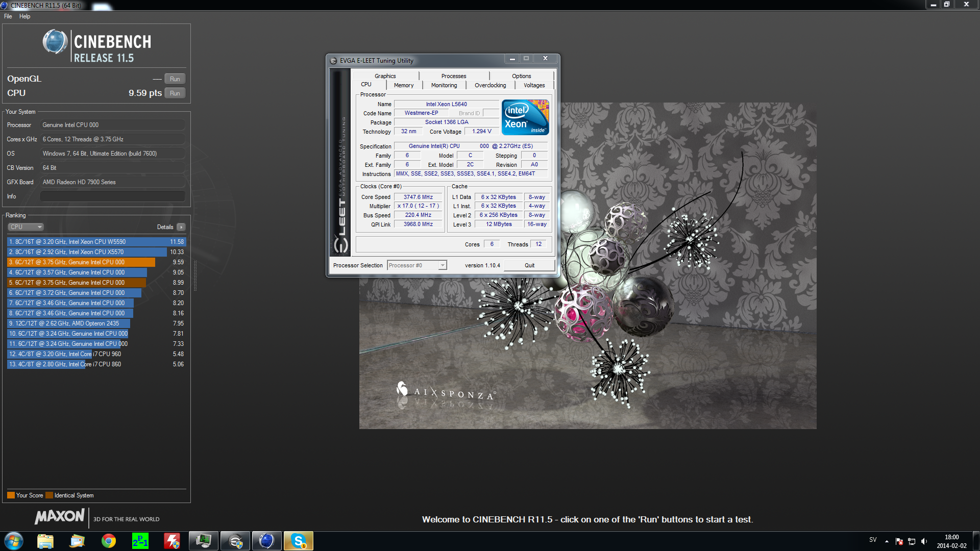Minimize the EVGA E-LEET window
Viewport: 980px width, 551px height.
(x=512, y=59)
